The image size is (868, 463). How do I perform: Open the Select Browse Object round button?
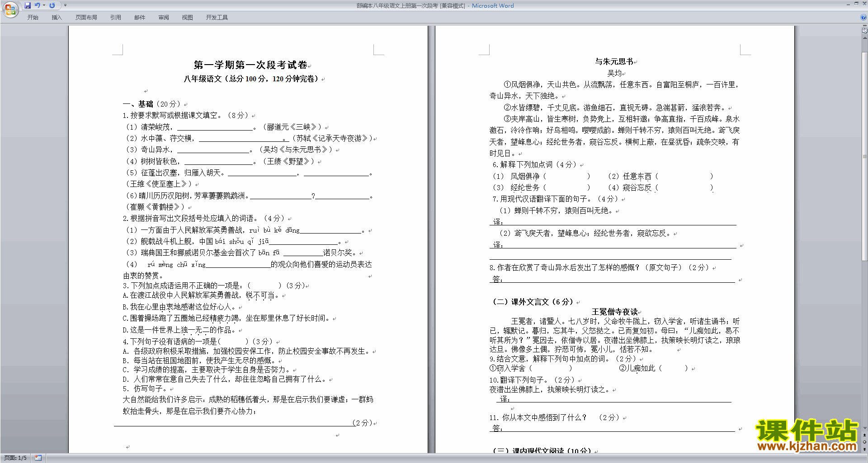[x=865, y=442]
